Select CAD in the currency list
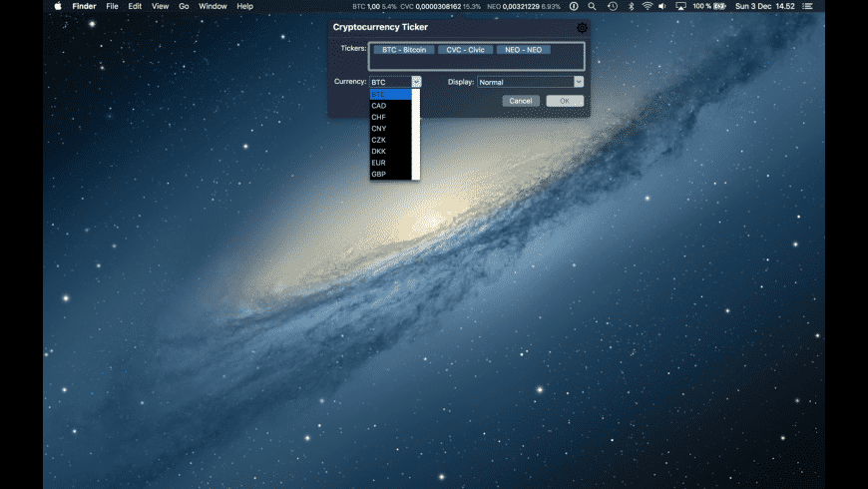868x489 pixels. tap(391, 106)
